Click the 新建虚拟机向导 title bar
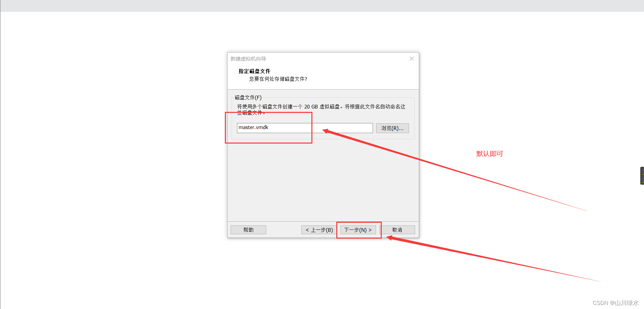 point(248,58)
